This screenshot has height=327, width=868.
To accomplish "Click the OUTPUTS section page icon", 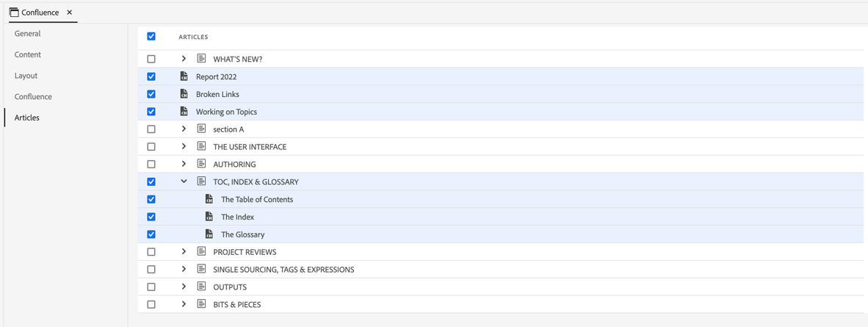I will [201, 287].
